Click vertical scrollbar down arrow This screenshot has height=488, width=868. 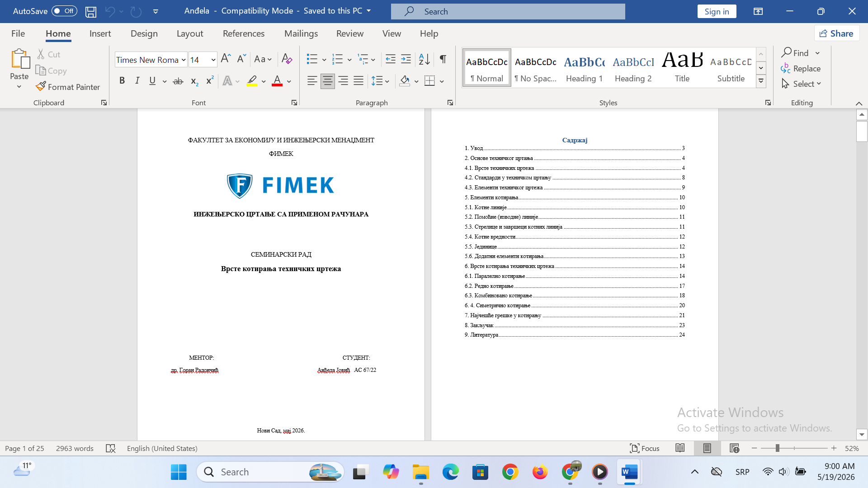(862, 435)
